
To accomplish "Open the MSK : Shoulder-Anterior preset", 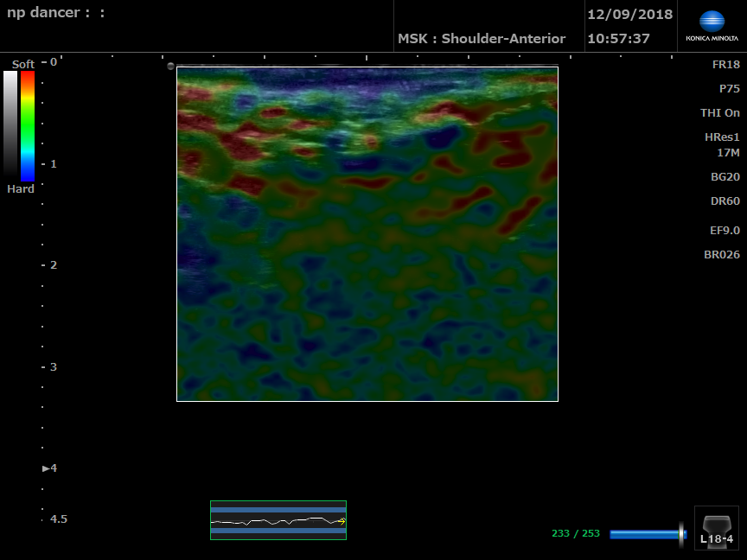I will pos(482,39).
